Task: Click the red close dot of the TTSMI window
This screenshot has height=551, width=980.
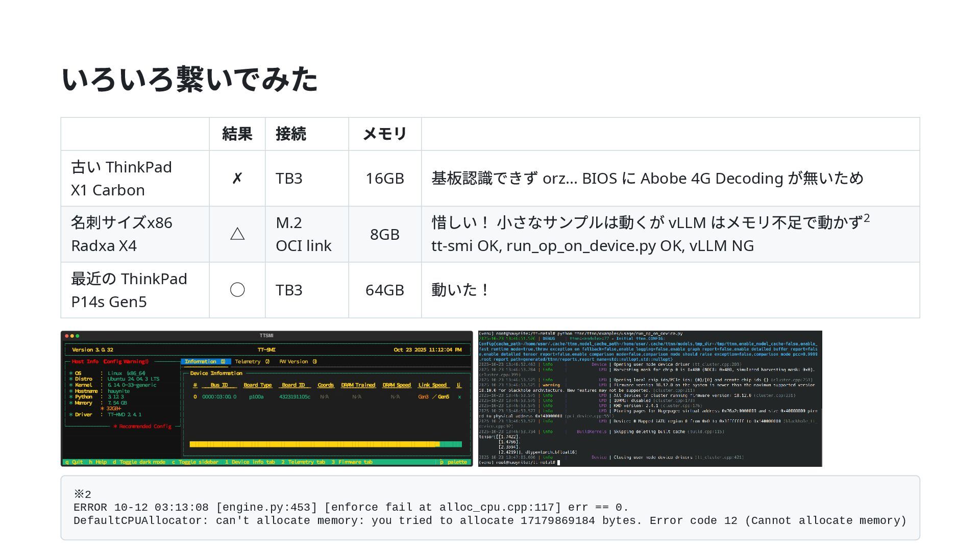Action: 66,336
